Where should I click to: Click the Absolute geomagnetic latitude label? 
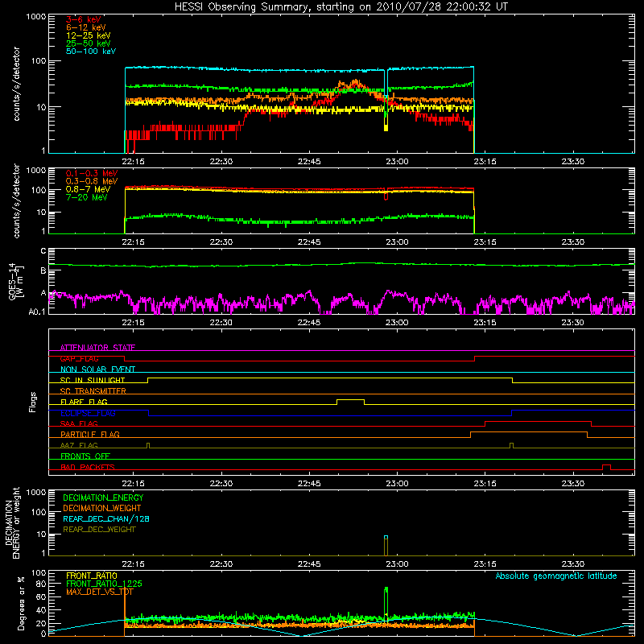556,576
